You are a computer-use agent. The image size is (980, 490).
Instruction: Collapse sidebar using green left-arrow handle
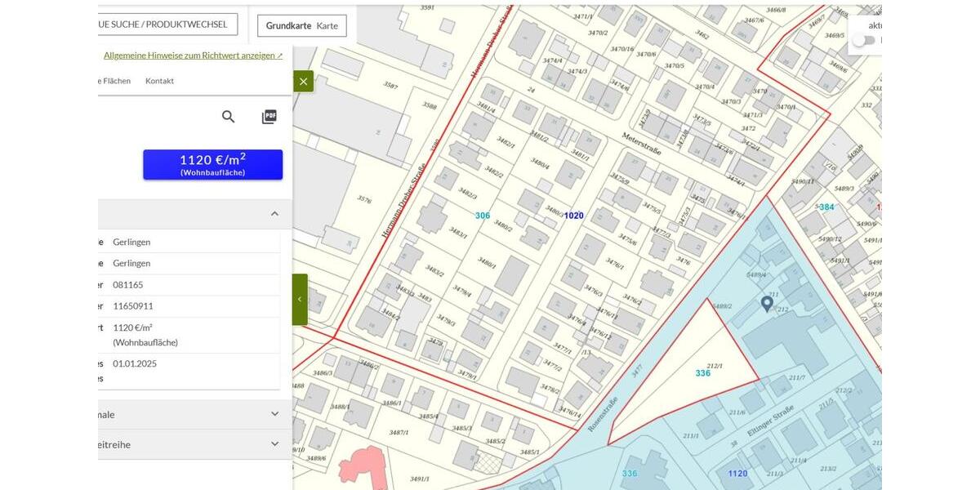[x=300, y=299]
